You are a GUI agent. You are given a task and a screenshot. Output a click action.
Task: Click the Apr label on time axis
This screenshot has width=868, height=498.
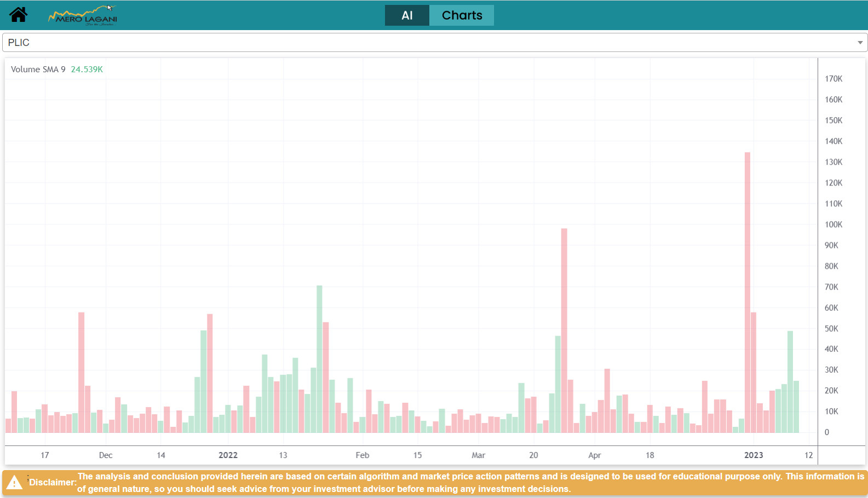coord(594,455)
